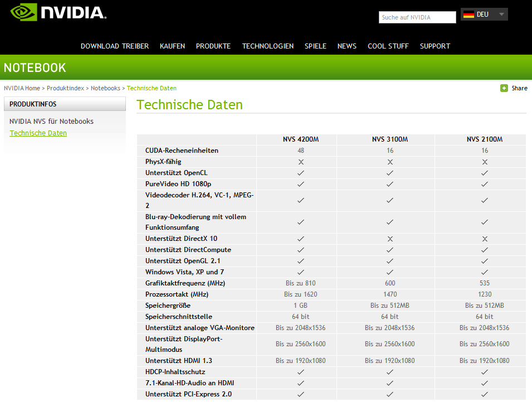This screenshot has width=532, height=402.
Task: Click NVS 2100M DirectX 10 cross mark
Action: [485, 239]
